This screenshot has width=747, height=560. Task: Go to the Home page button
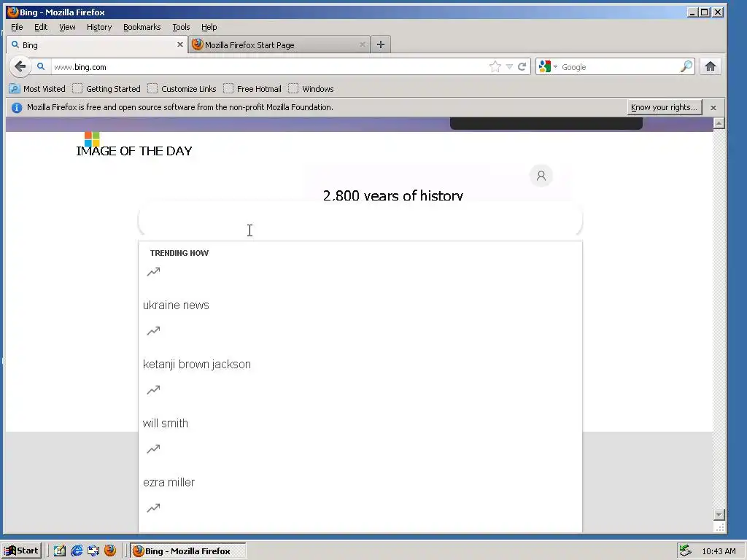(x=711, y=66)
